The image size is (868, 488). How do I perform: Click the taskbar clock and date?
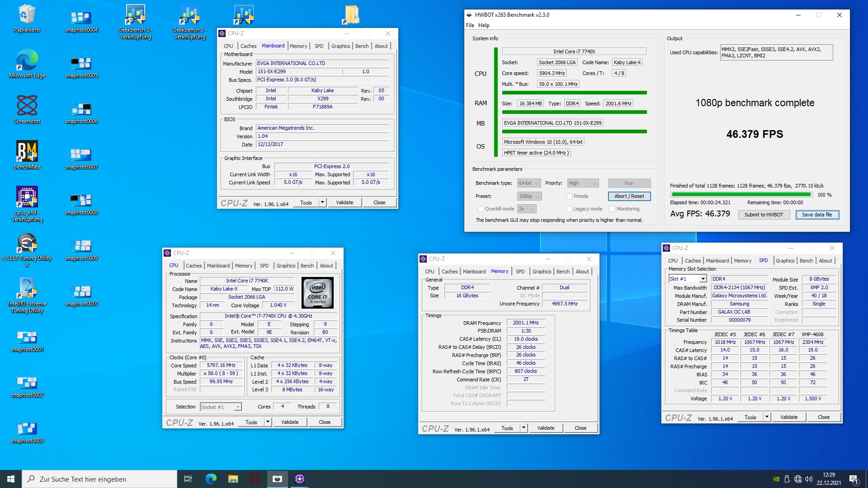pyautogui.click(x=829, y=479)
